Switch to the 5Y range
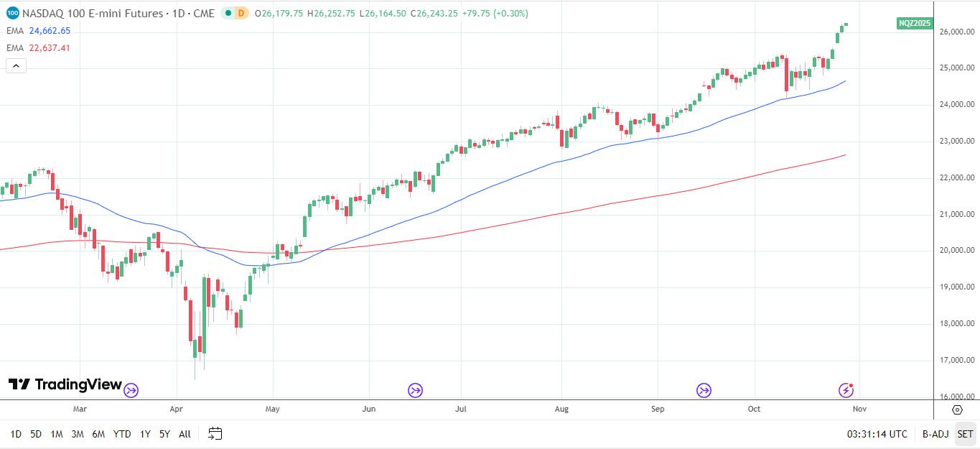This screenshot has height=449, width=980. point(165,434)
